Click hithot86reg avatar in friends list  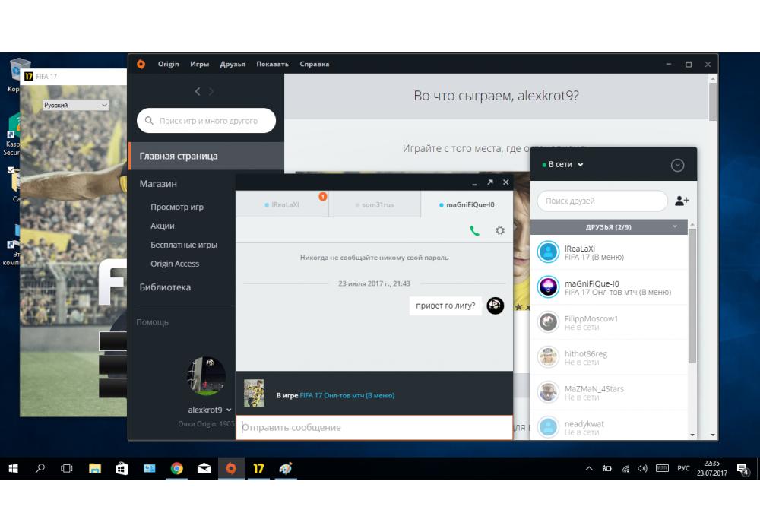pyautogui.click(x=548, y=357)
